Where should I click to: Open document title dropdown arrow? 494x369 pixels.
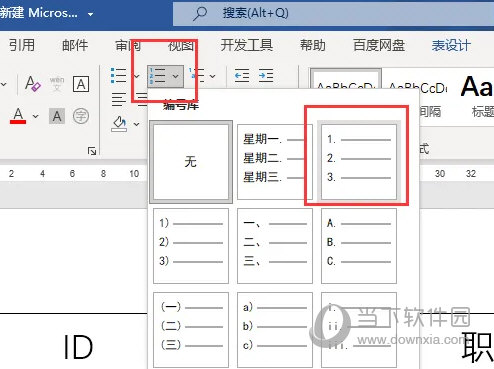click(90, 14)
